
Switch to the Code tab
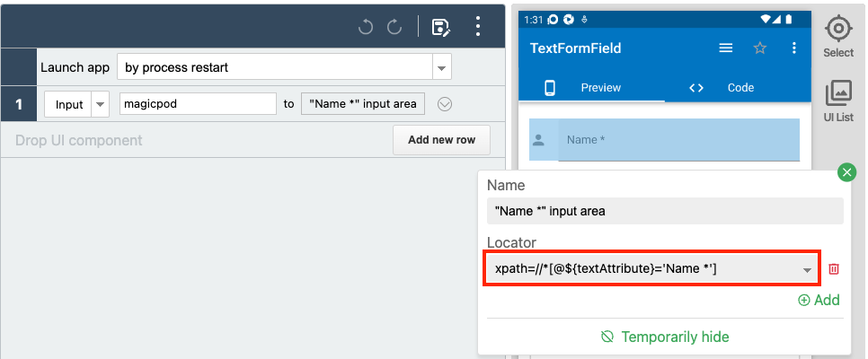(738, 87)
